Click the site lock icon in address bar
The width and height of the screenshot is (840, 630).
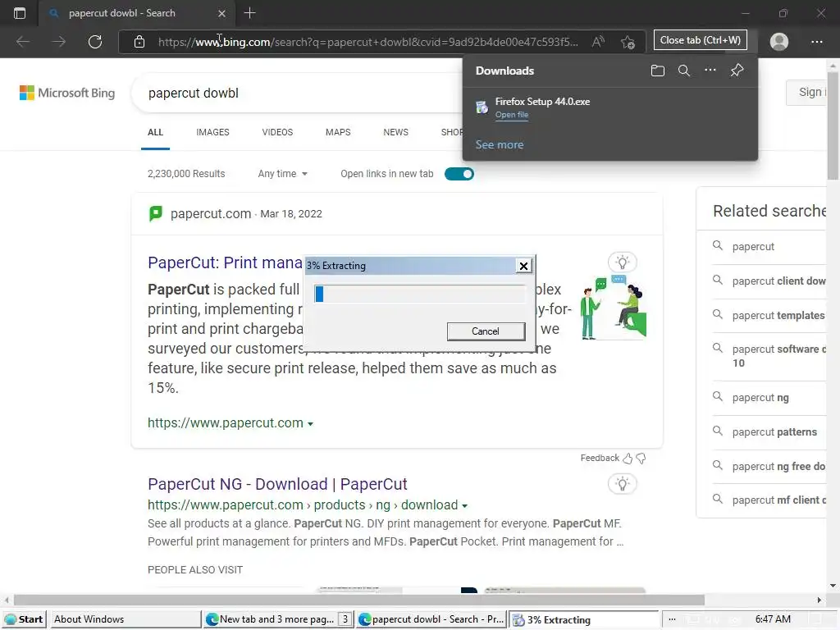pyautogui.click(x=139, y=42)
